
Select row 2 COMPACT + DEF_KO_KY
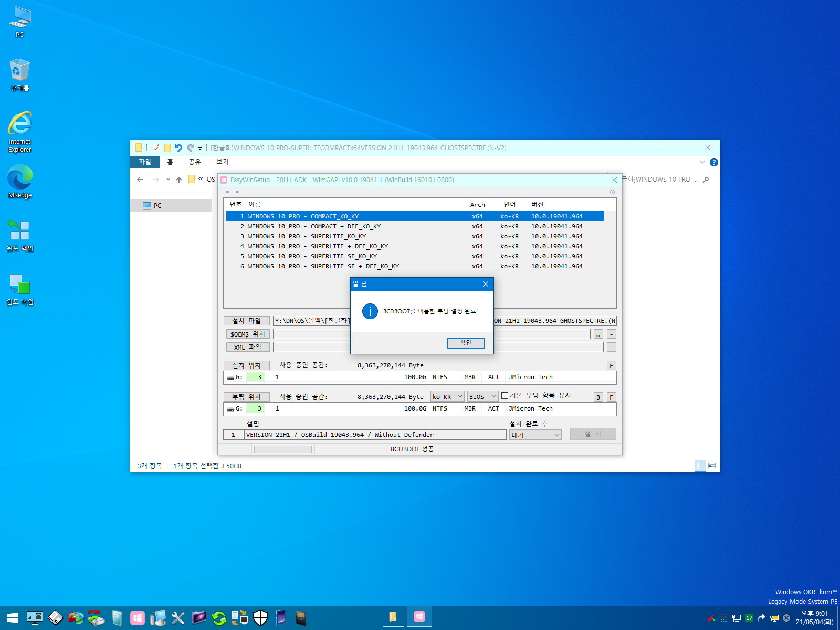(415, 226)
